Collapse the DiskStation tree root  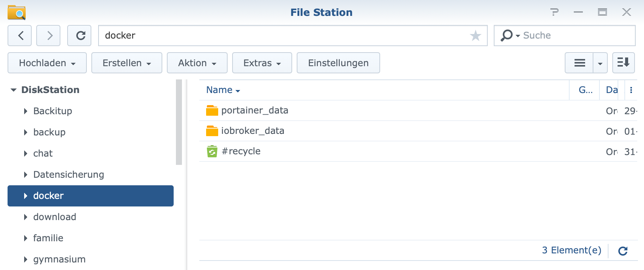point(14,90)
